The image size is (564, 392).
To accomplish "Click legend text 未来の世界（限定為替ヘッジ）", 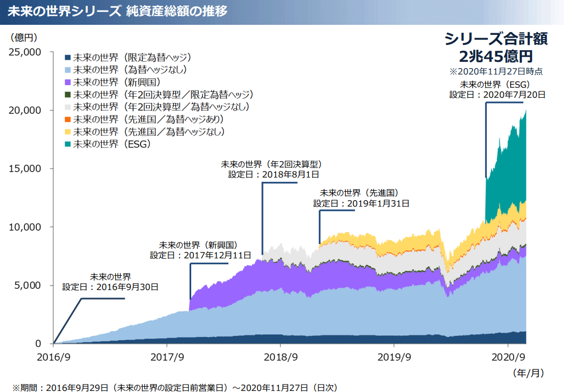I will coord(133,58).
